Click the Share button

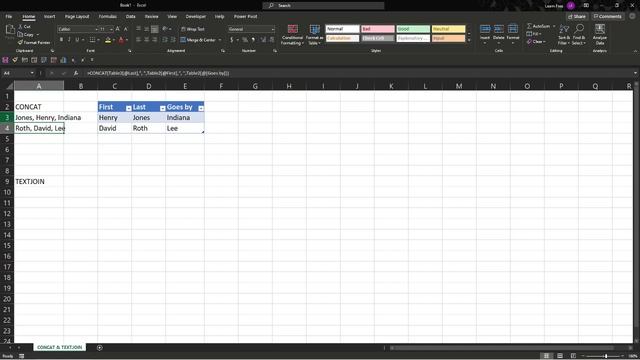pos(577,16)
